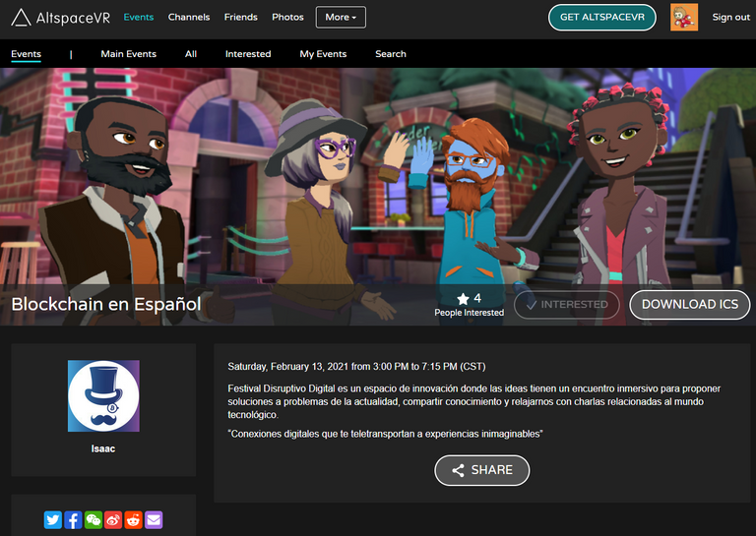Open the Events top navigation link
756x536 pixels.
pos(139,18)
